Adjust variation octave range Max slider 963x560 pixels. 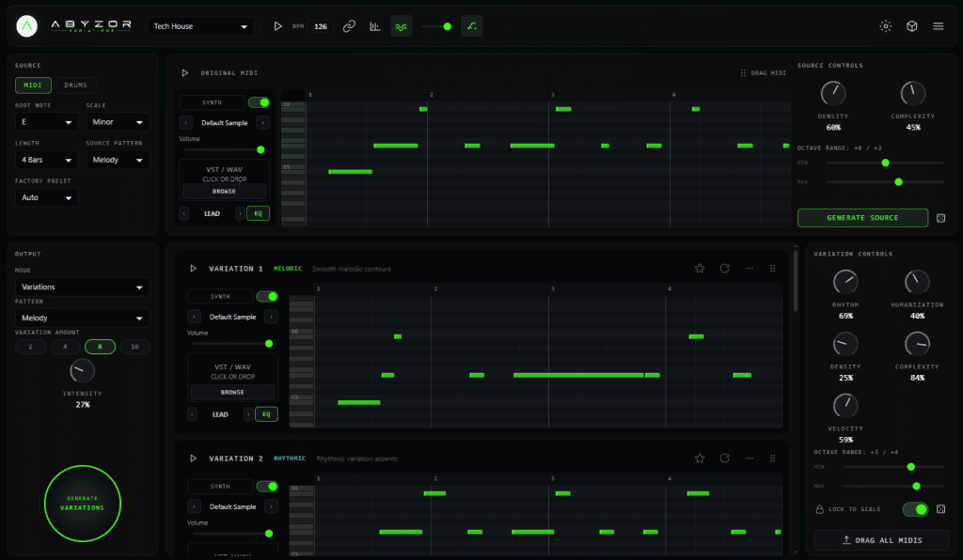[893, 486]
